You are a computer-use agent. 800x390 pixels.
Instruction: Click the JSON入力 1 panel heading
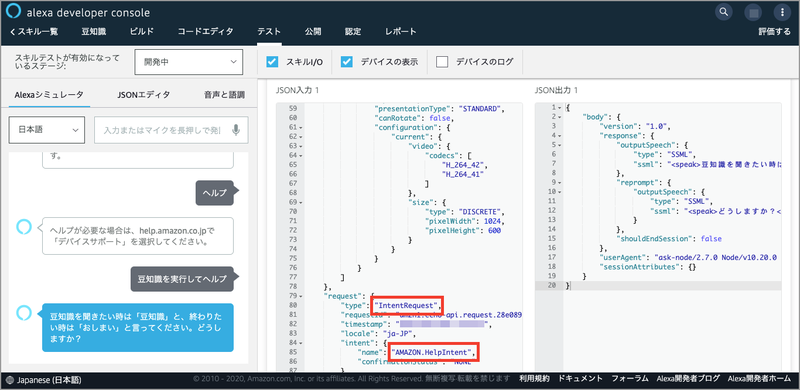pyautogui.click(x=297, y=90)
